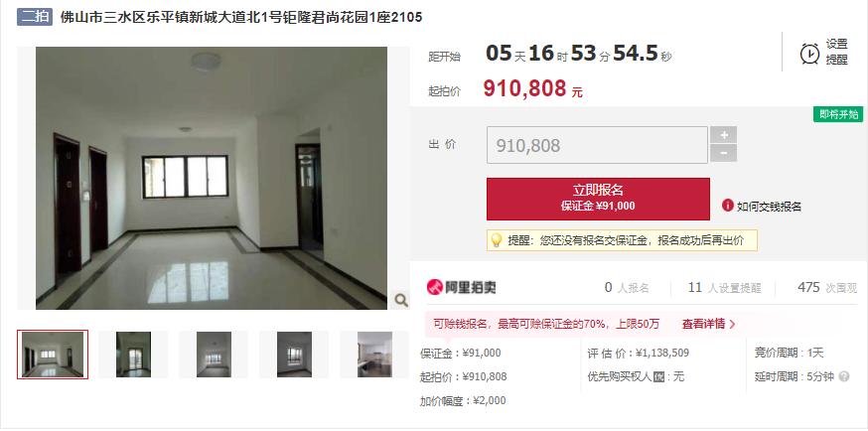Click the icon beside 优先购买权人
868x431 pixels.
tap(658, 376)
